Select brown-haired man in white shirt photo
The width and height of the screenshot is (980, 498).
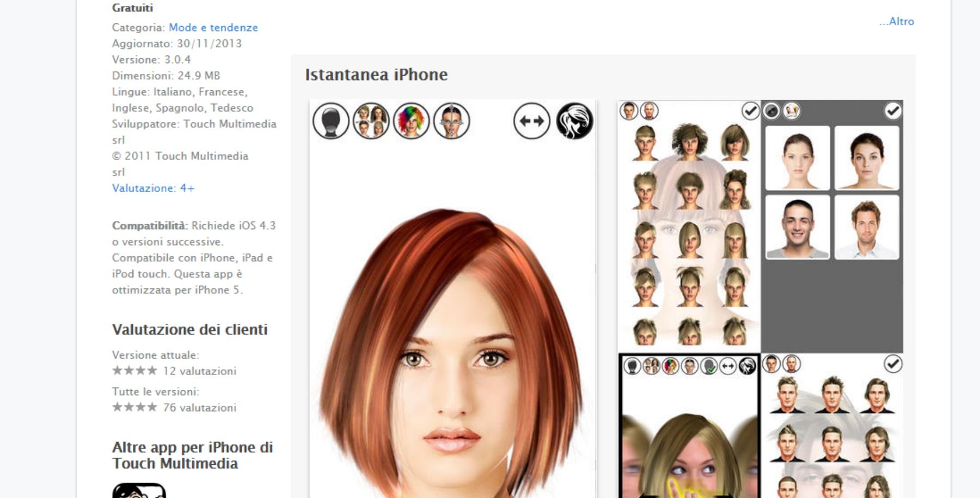[x=867, y=228]
